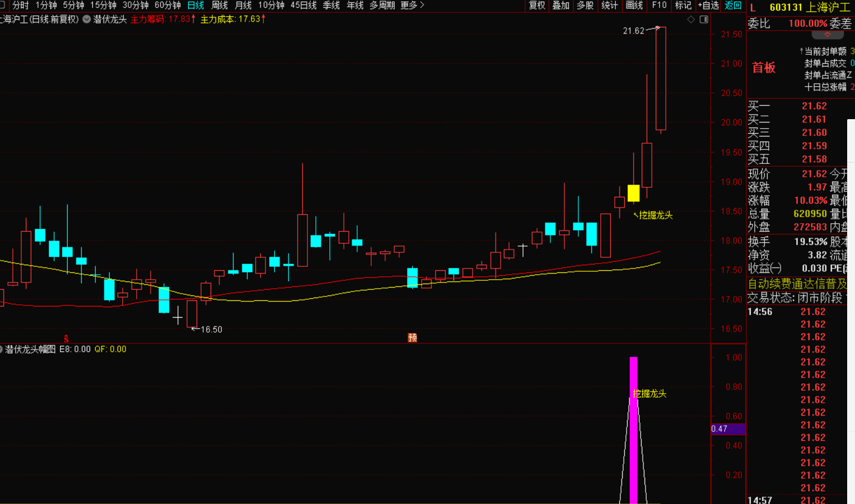The image size is (855, 504).
Task: Click the magenta 挖掘龙头 indicator bar
Action: (633, 431)
